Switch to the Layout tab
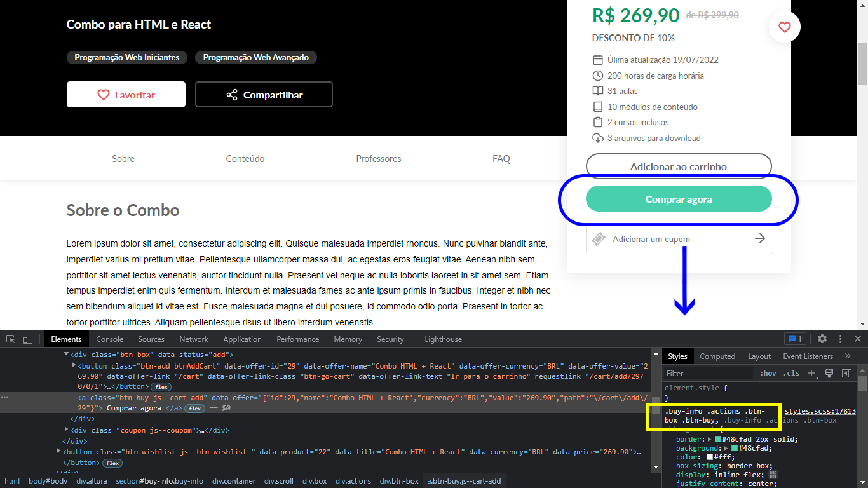Viewport: 868px width, 488px height. click(x=759, y=356)
